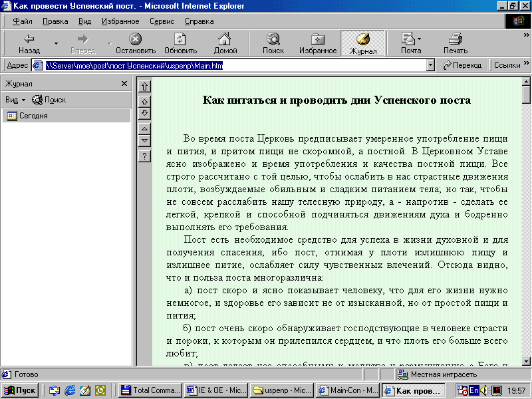Open the Избранное menu in menu bar
The image size is (532, 399).
point(120,21)
